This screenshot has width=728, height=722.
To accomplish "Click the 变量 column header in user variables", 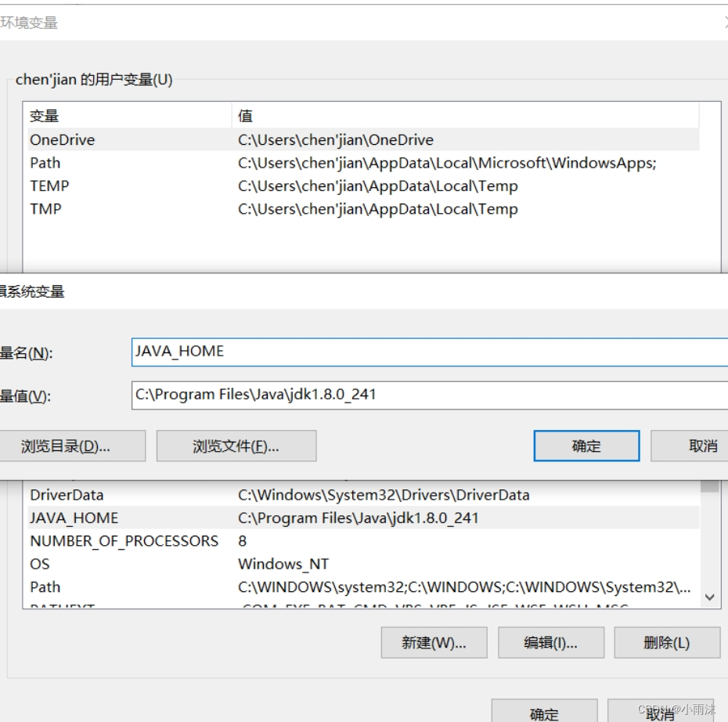I will click(x=129, y=116).
